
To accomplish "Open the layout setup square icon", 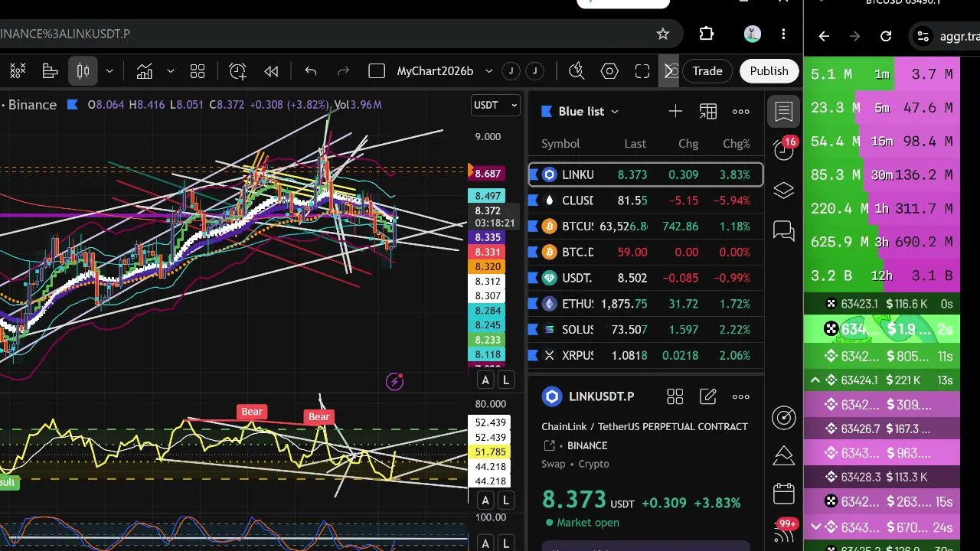I will (x=377, y=71).
